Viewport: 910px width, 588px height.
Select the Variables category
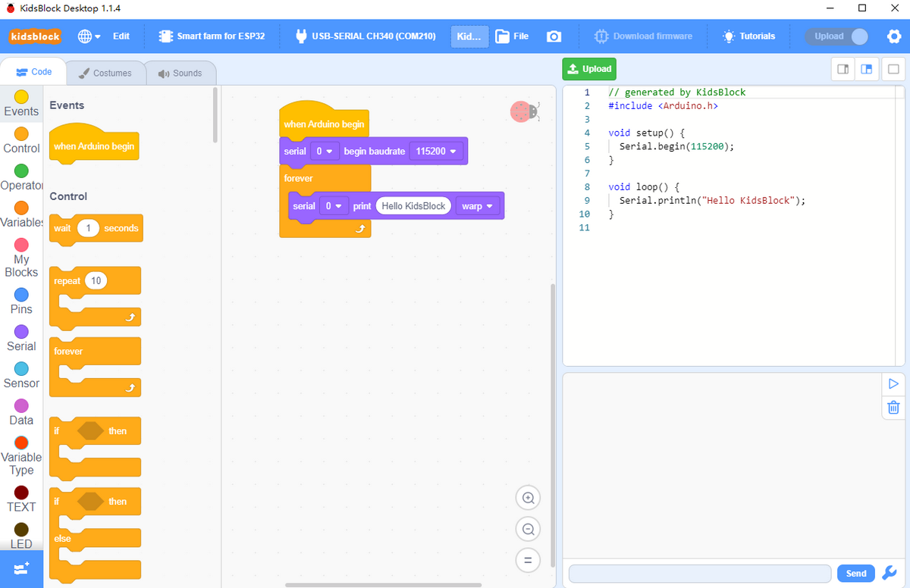tap(21, 215)
